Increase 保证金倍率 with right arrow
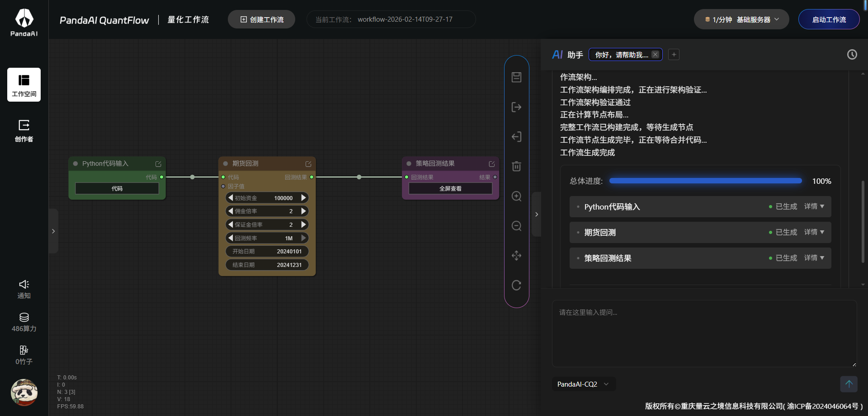 click(x=304, y=224)
